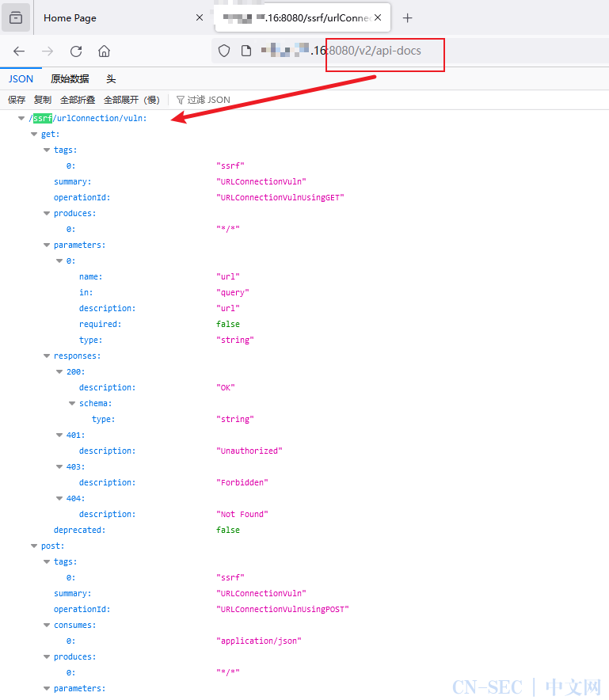Collapse parameters under get
The image size is (609, 700).
point(47,245)
